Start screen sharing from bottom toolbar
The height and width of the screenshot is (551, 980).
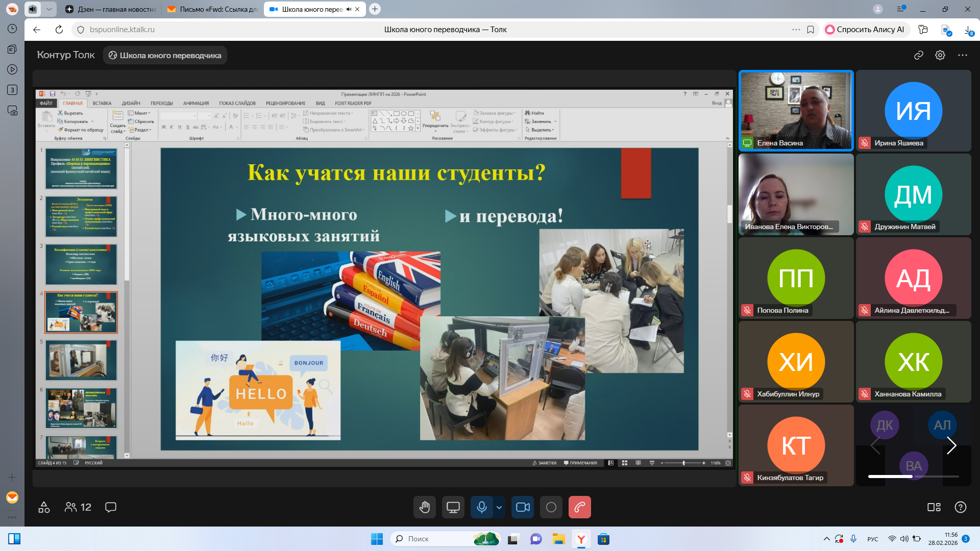453,507
